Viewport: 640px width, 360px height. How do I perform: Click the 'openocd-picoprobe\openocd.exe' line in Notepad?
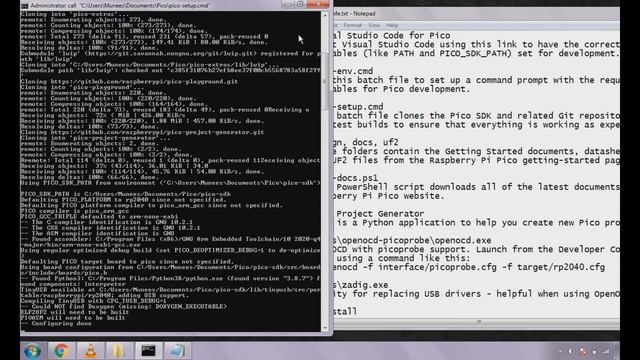413,240
